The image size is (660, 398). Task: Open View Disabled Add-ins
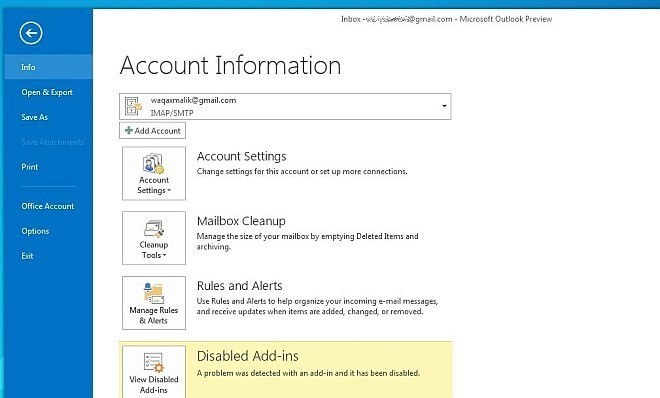[x=154, y=372]
